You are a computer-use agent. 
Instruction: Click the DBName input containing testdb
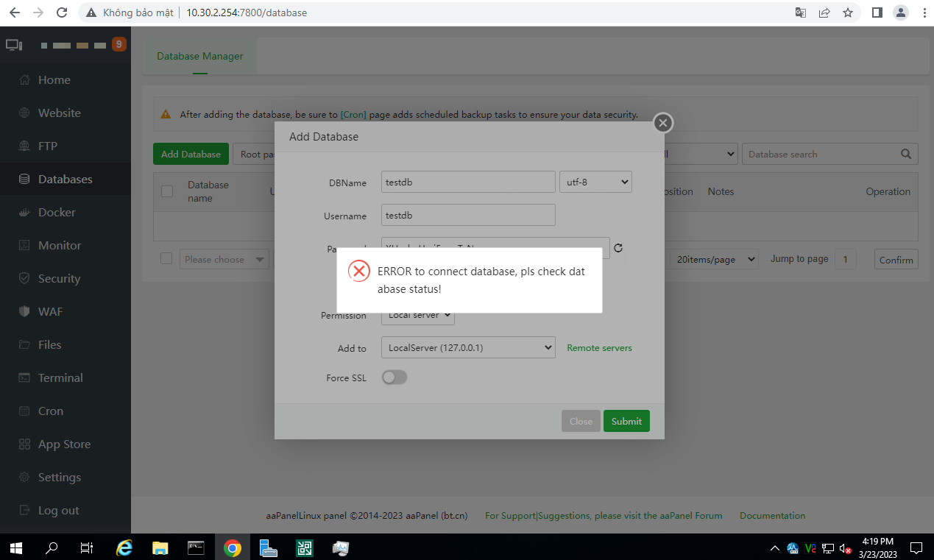pos(468,182)
